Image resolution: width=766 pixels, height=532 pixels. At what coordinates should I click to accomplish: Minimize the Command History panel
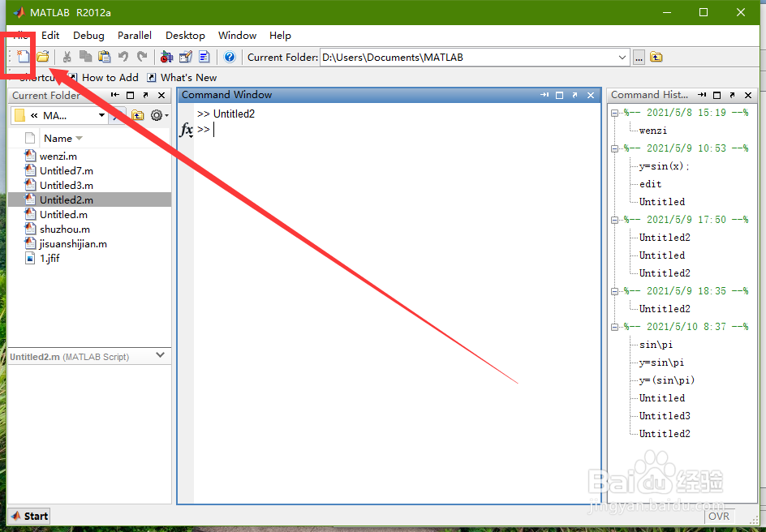[x=702, y=95]
